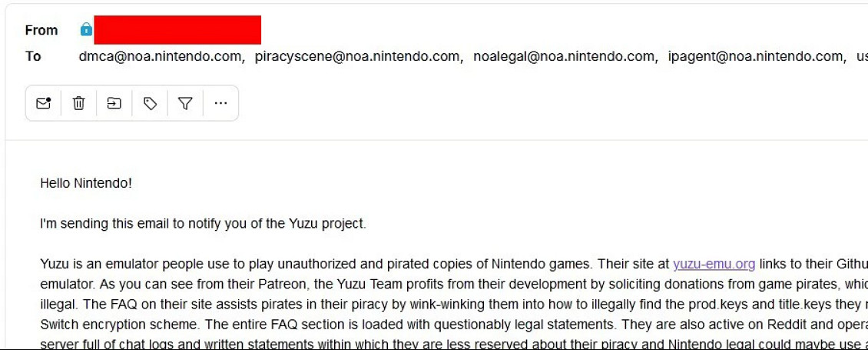Click the funnel filter icon
Viewport: 868px width, 350px height.
[x=185, y=103]
